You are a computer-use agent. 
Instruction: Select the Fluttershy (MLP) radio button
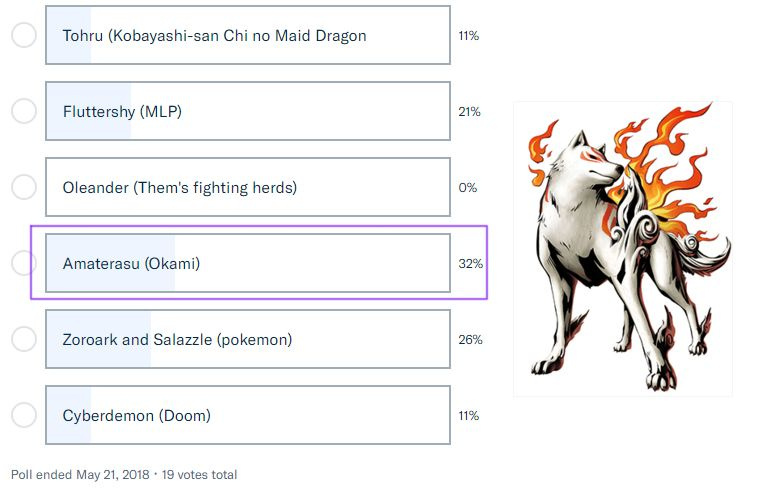(24, 111)
